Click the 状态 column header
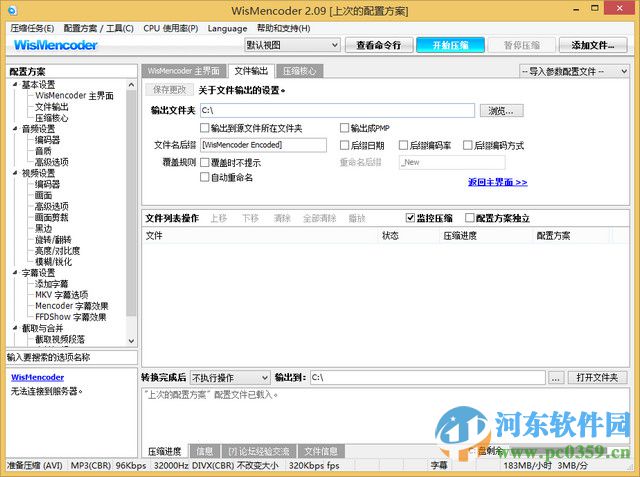 [x=408, y=236]
